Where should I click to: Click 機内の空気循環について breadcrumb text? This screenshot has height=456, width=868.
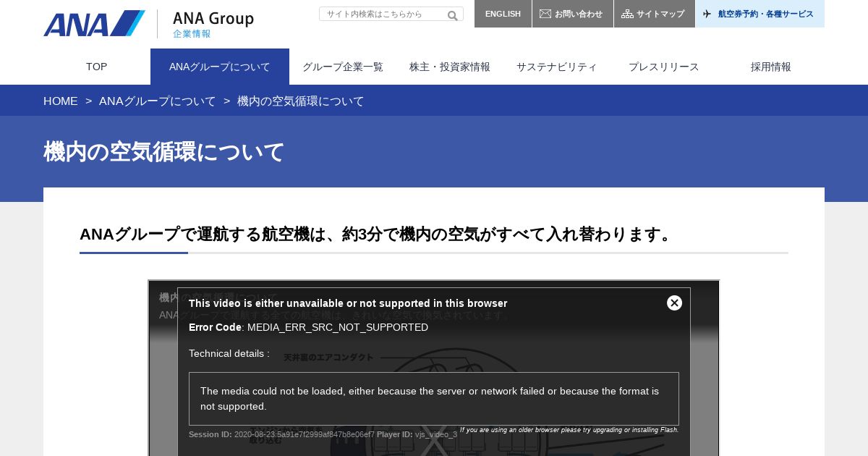click(301, 101)
